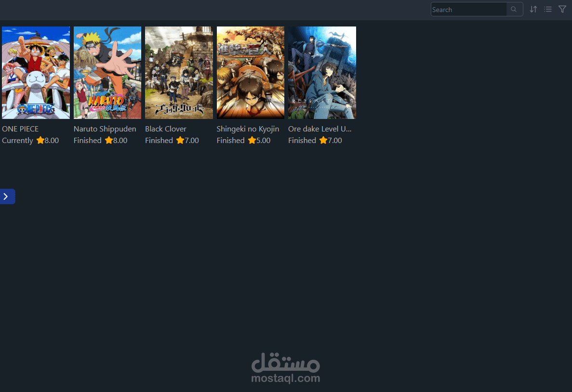The height and width of the screenshot is (392, 572).
Task: Select the Naruto Shippuden title text
Action: tap(105, 129)
